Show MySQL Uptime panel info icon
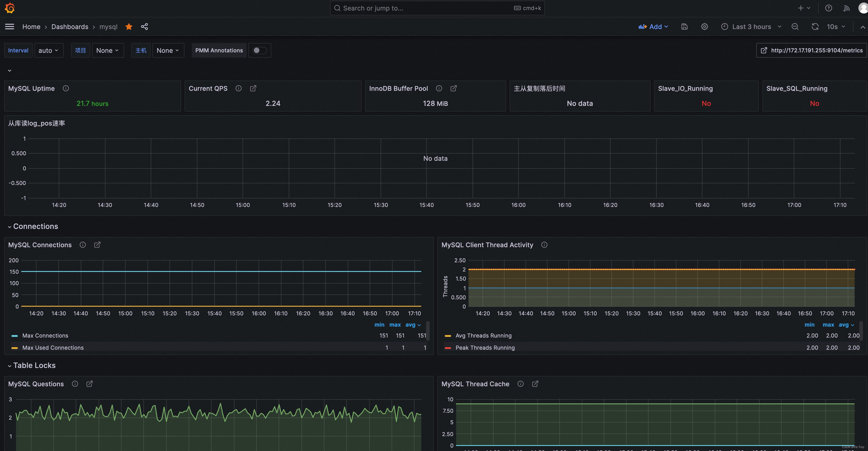 point(66,88)
